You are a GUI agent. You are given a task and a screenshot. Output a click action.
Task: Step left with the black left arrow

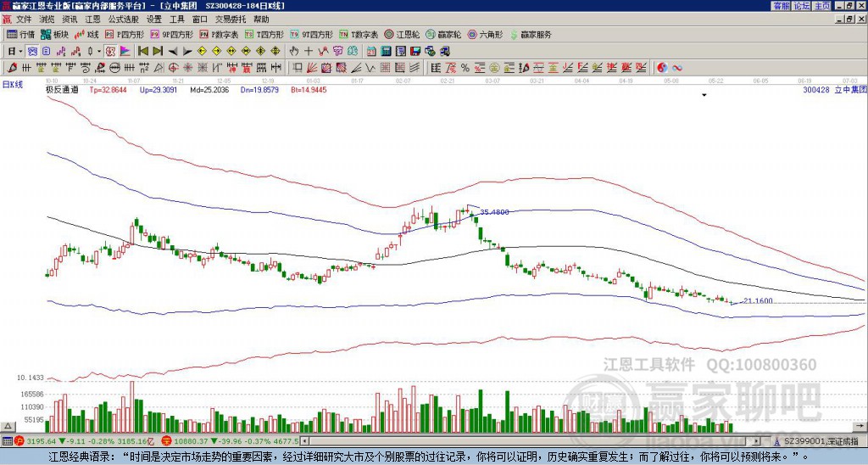coord(173,52)
